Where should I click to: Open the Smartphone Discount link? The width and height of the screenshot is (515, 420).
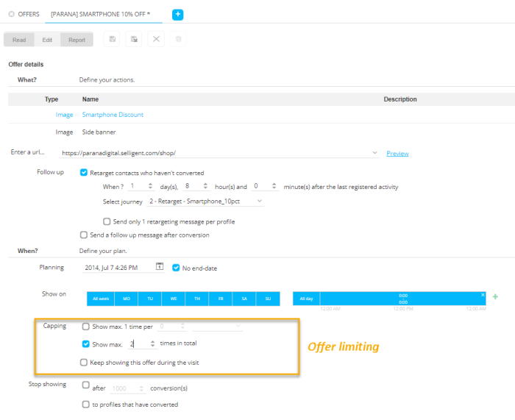(x=113, y=115)
